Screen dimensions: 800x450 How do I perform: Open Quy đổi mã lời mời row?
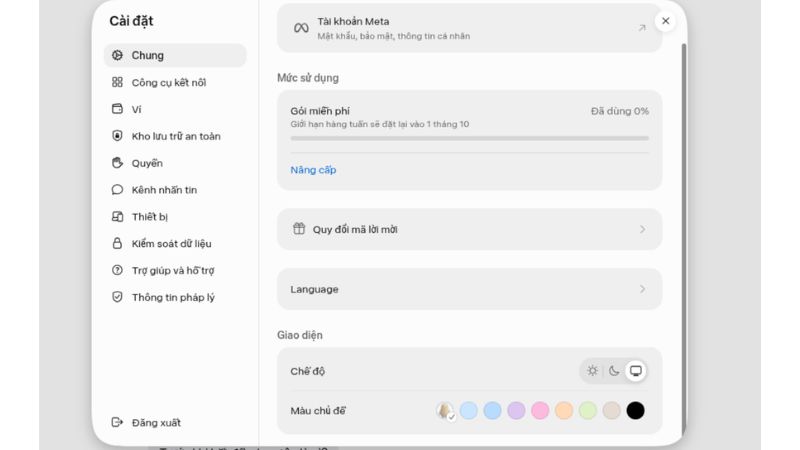(469, 229)
